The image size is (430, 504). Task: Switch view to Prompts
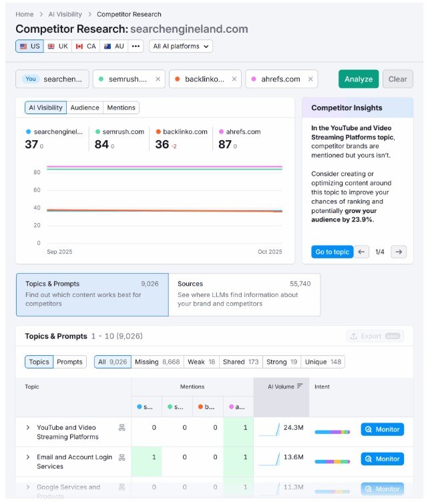point(70,362)
